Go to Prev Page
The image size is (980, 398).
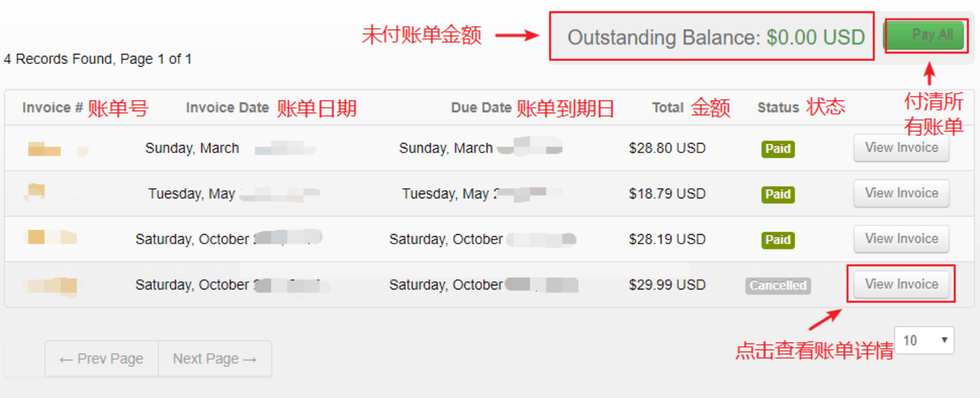pos(102,359)
